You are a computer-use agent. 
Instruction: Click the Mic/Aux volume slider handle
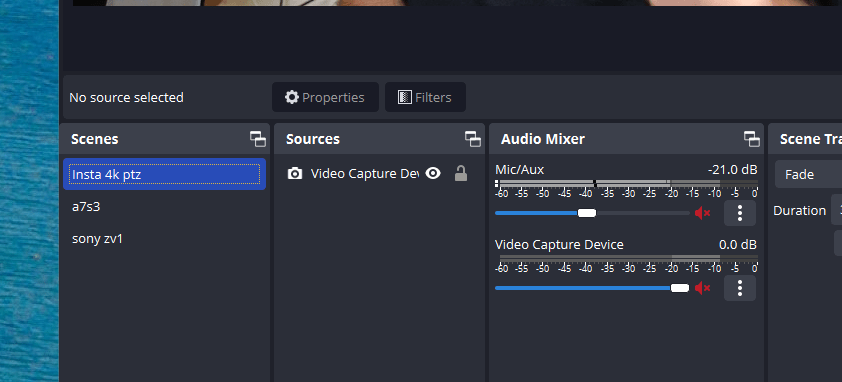point(587,213)
